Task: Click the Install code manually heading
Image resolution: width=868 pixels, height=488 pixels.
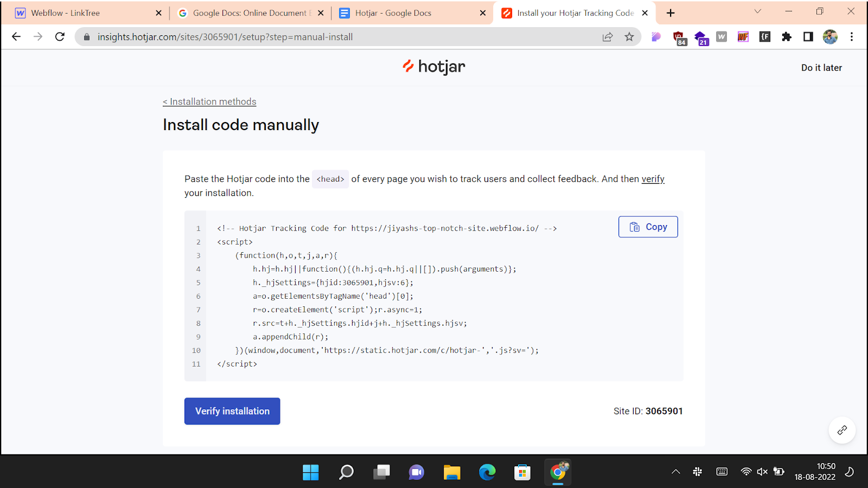Action: point(241,125)
